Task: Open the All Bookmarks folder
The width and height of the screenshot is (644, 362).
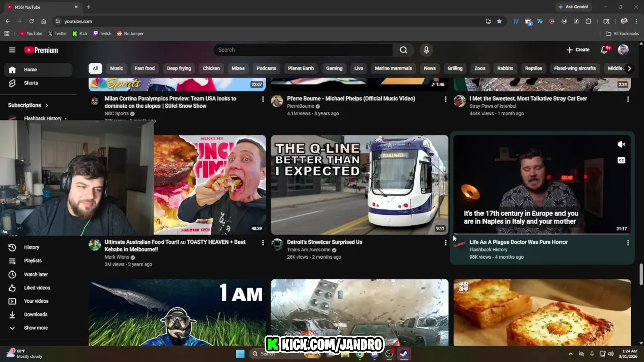Action: [x=622, y=34]
